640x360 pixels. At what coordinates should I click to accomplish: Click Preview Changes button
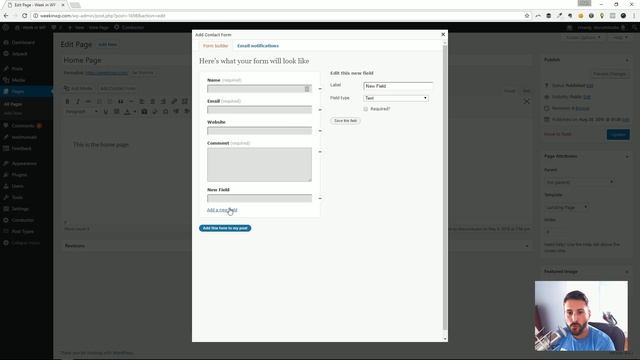[x=609, y=74]
